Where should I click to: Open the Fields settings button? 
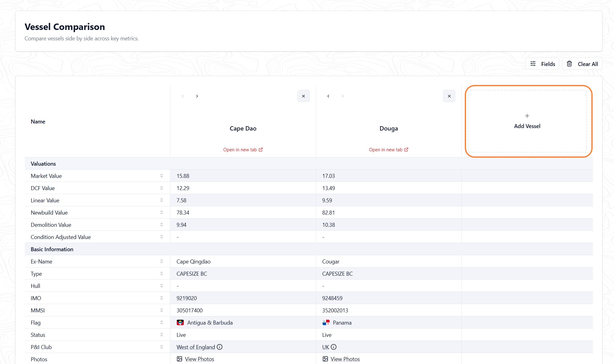(x=542, y=64)
